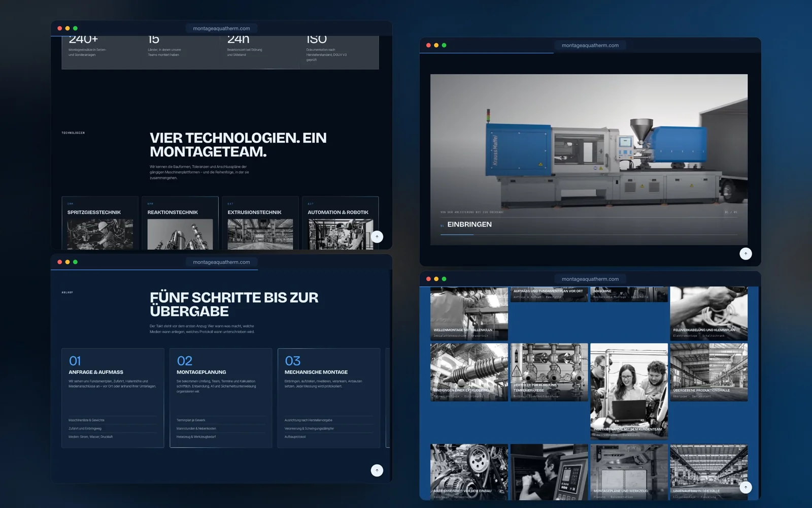Click the Terminplan je Gewerk list row
The height and width of the screenshot is (508, 812).
pyautogui.click(x=221, y=420)
